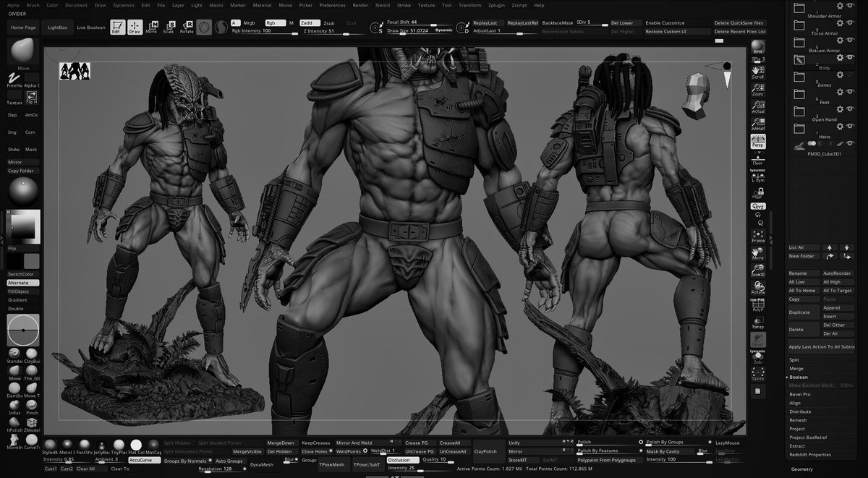Viewport: 868px width, 478px height.
Task: Expand the Boolean subpalette section
Action: (799, 377)
